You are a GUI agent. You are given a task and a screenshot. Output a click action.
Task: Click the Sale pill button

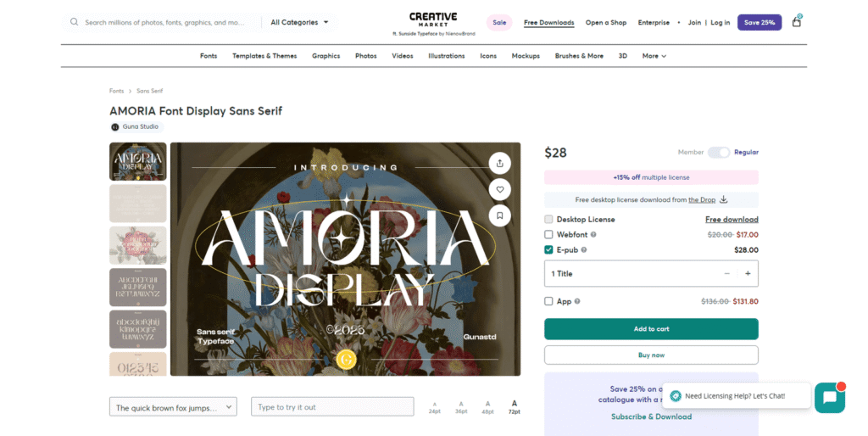499,23
